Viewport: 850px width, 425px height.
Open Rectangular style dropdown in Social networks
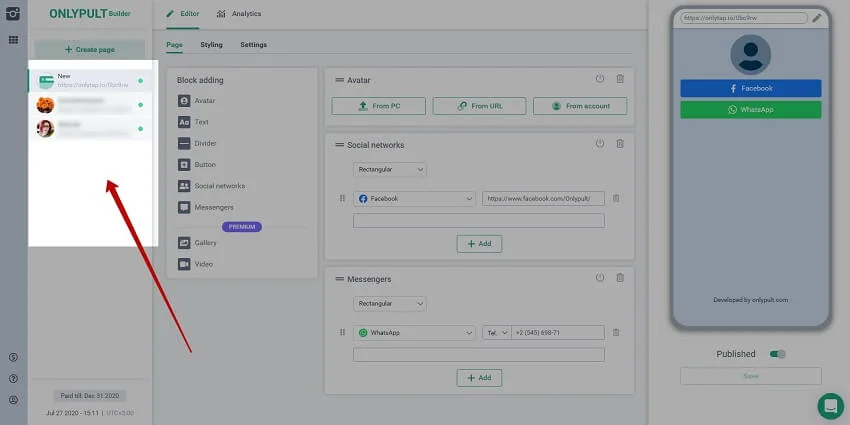389,170
